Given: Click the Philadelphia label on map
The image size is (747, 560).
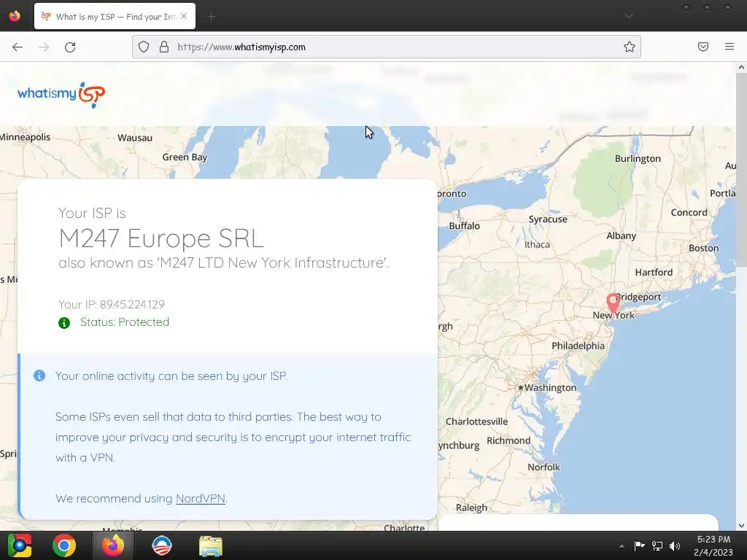Looking at the screenshot, I should coord(578,346).
